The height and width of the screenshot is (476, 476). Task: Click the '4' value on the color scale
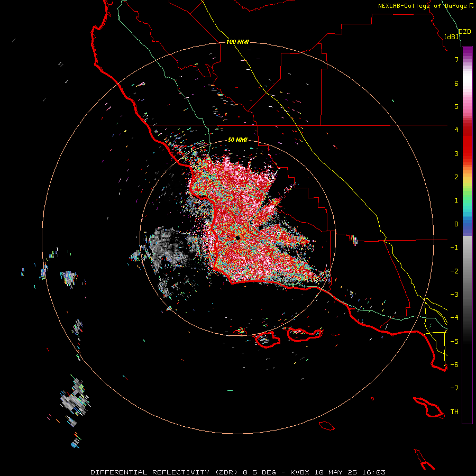coord(456,130)
